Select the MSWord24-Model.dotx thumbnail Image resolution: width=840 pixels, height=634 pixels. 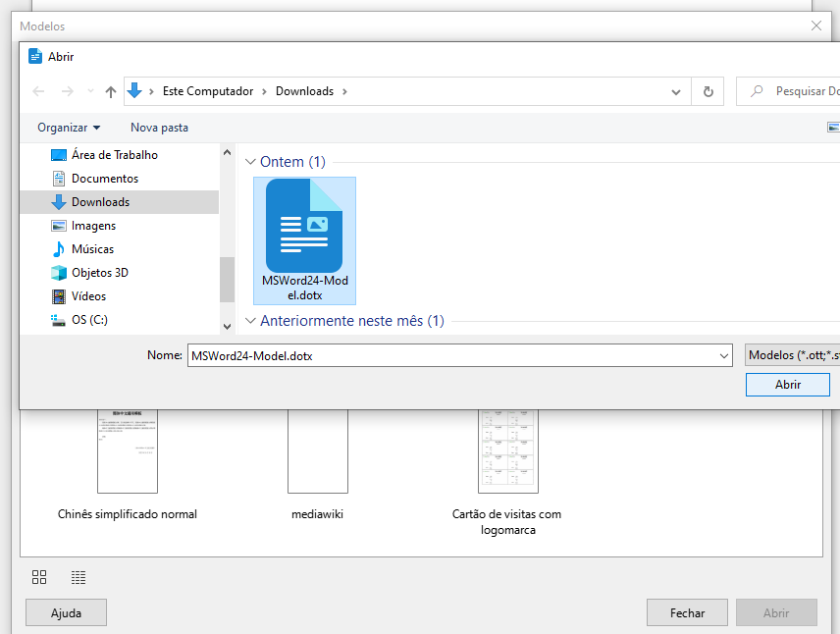click(304, 236)
